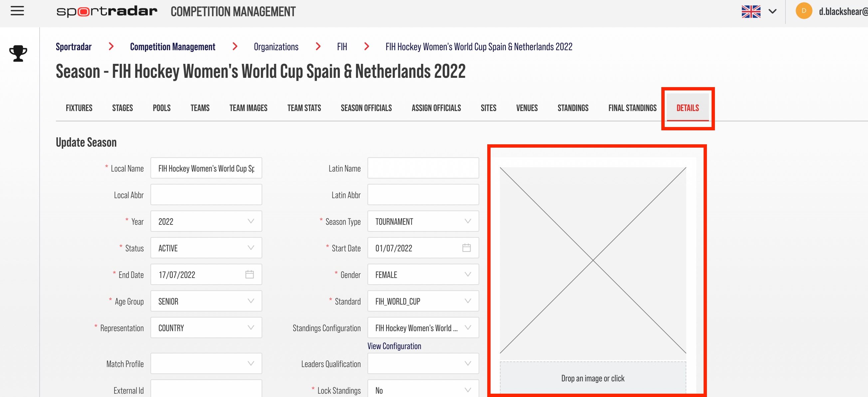
Task: Select the Team Images tab
Action: click(x=248, y=108)
